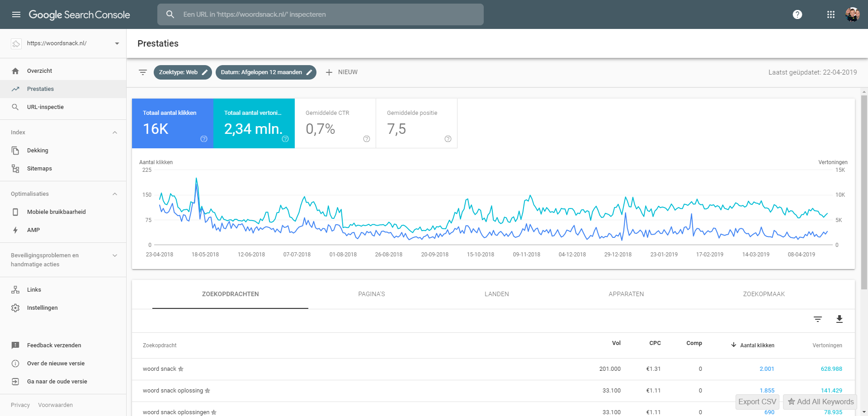The image size is (868, 416).
Task: Select the Zoekopdrachten tab
Action: coord(231,294)
